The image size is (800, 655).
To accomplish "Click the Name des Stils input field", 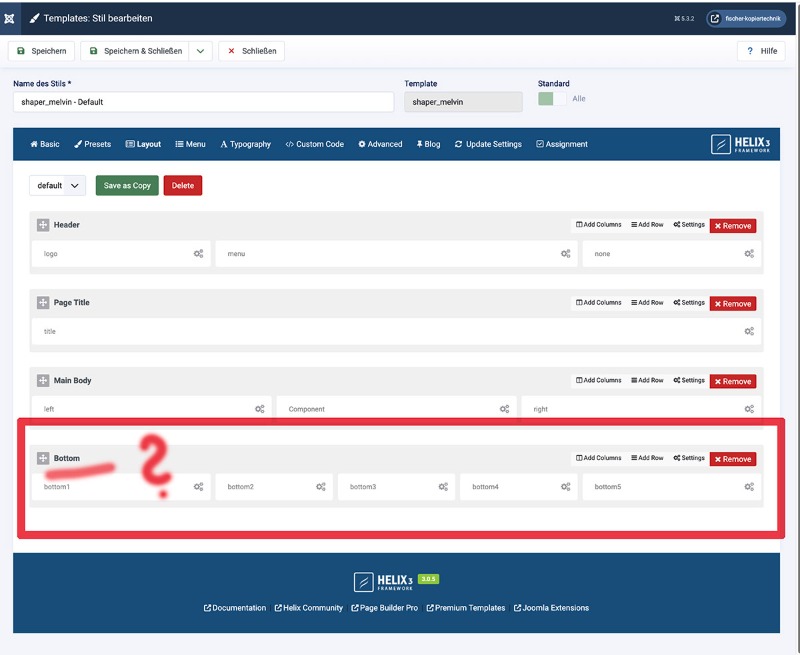I will tap(203, 102).
